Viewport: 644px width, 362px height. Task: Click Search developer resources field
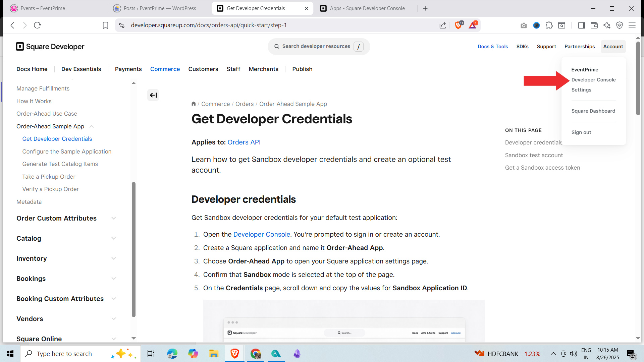(316, 47)
